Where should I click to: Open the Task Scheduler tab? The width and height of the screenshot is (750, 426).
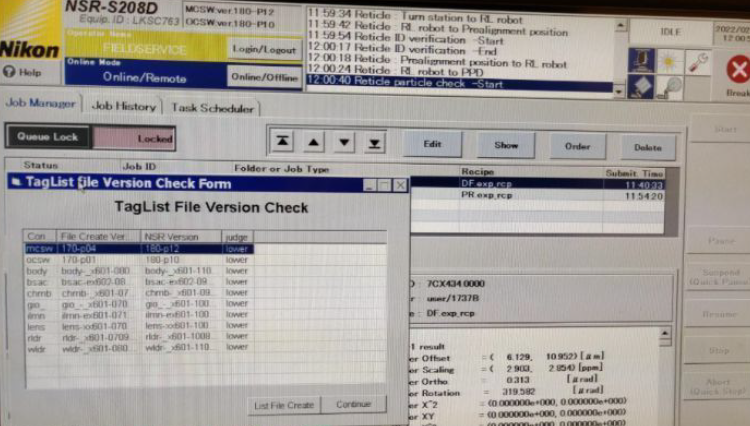pyautogui.click(x=212, y=108)
